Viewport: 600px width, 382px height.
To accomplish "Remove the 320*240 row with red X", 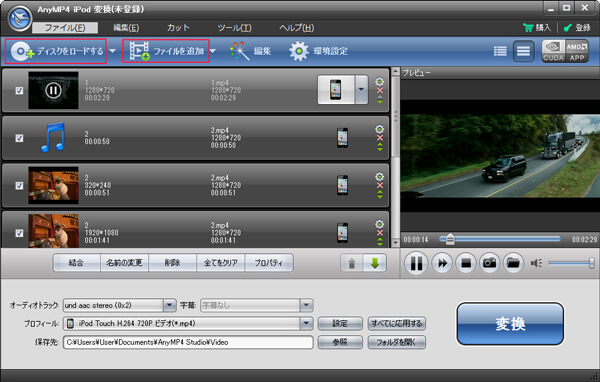I will click(380, 185).
